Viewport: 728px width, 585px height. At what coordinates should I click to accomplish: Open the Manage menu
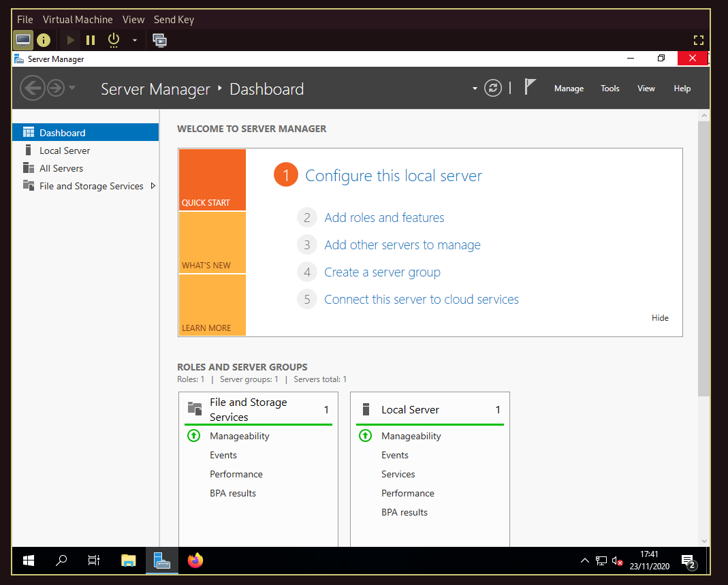pyautogui.click(x=569, y=89)
